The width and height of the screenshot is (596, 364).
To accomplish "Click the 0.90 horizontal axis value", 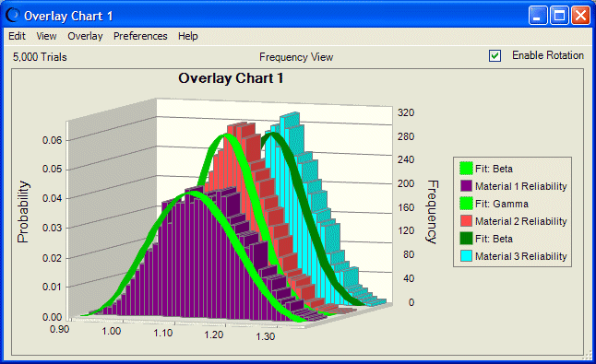I will tap(59, 329).
